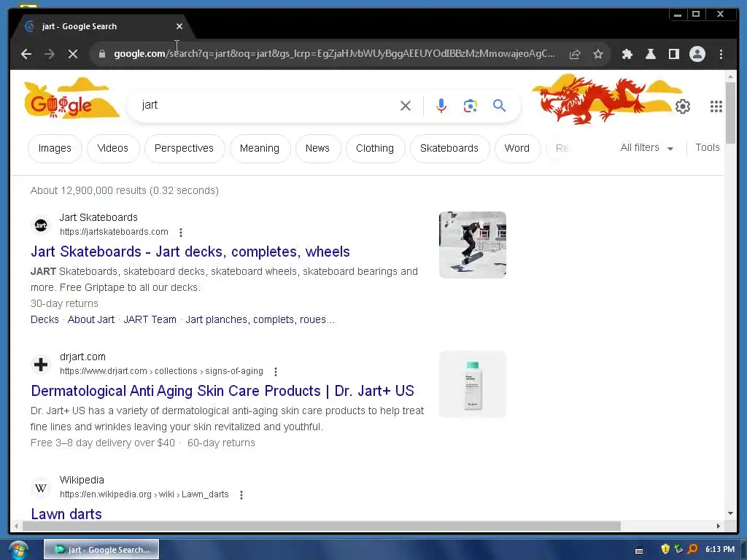Click the Wikipedia W favicon
The image size is (747, 560).
click(41, 488)
